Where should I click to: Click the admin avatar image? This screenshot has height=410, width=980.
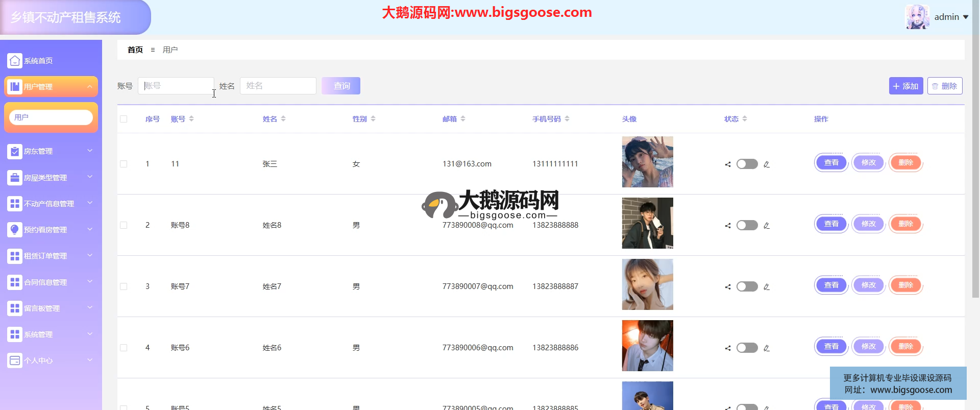click(x=917, y=17)
